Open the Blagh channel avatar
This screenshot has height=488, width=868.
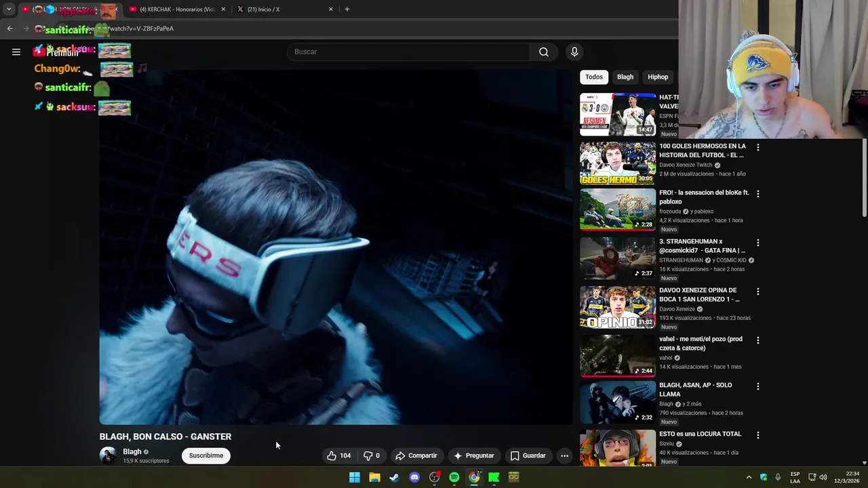click(108, 455)
